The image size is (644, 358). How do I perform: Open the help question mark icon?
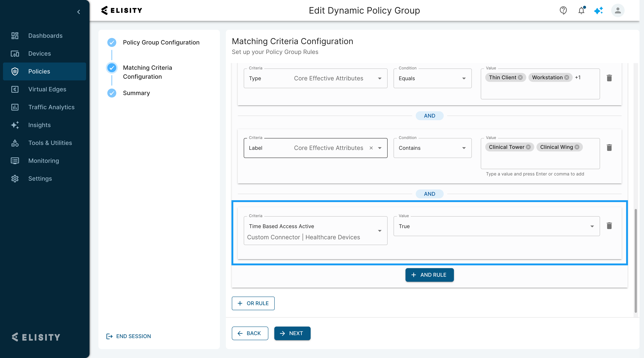pos(563,10)
